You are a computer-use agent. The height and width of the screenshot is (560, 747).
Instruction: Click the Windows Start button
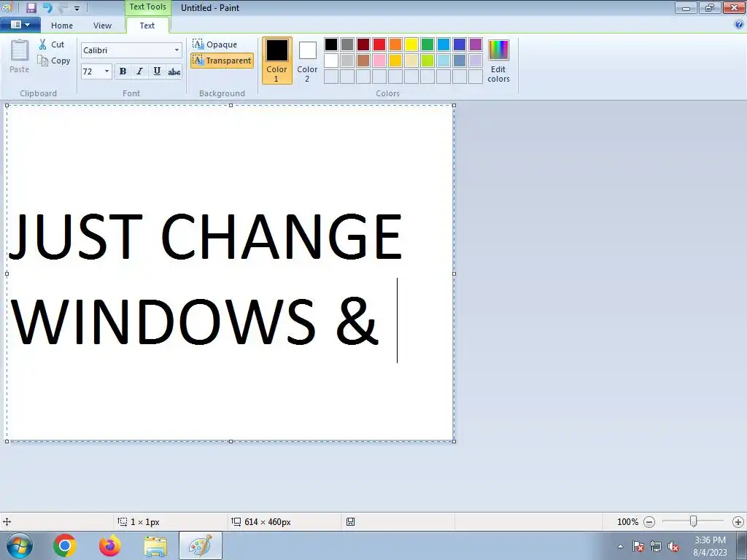(20, 545)
